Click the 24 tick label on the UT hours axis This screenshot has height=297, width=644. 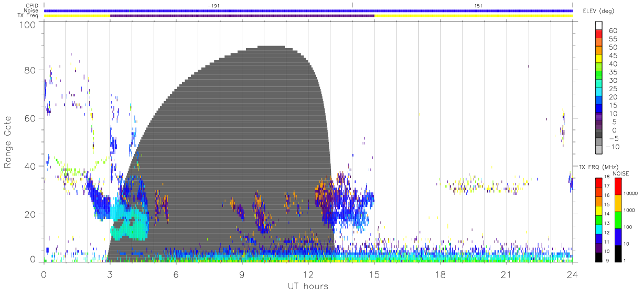point(573,274)
